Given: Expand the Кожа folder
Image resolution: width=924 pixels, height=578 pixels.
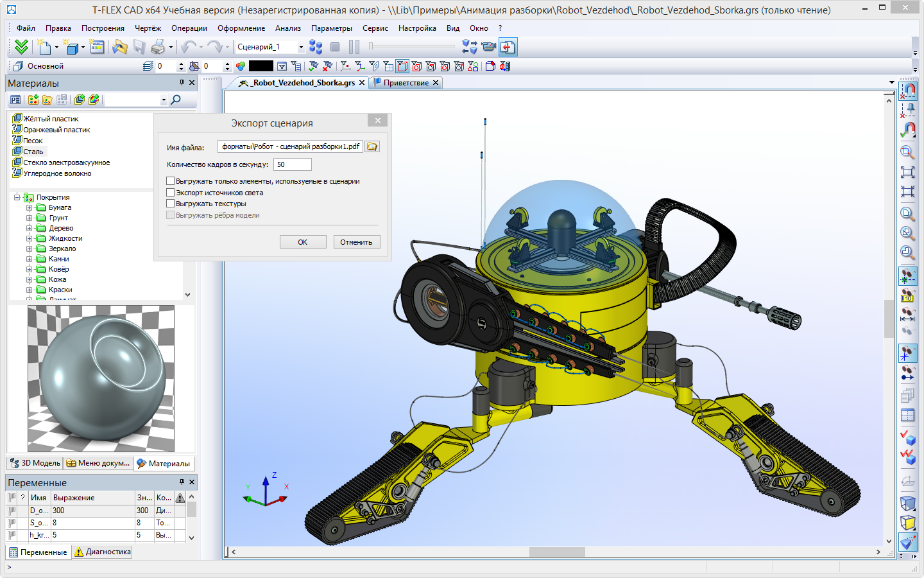Looking at the screenshot, I should [29, 279].
